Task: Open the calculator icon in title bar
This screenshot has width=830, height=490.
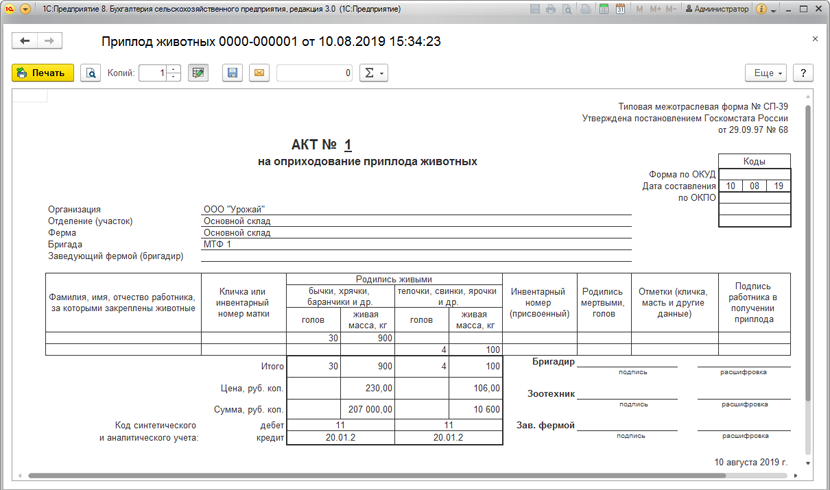Action: pos(603,9)
